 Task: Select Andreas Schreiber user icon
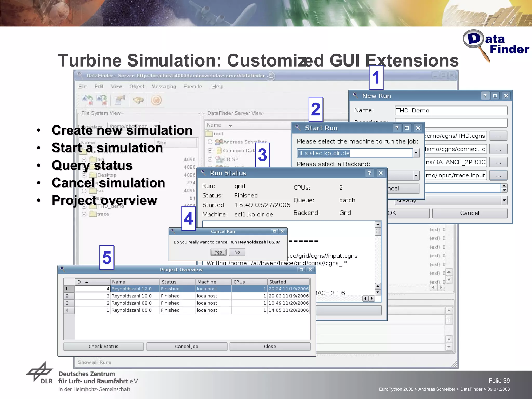(x=219, y=142)
